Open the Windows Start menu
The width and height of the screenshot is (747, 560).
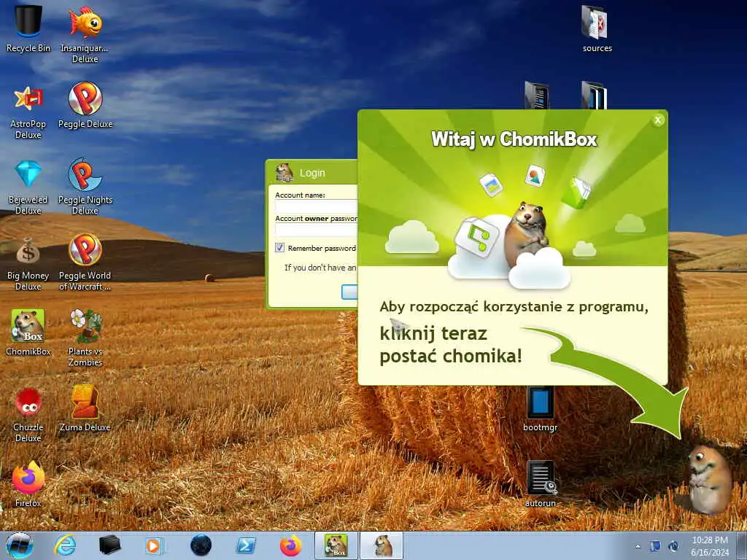pos(20,545)
